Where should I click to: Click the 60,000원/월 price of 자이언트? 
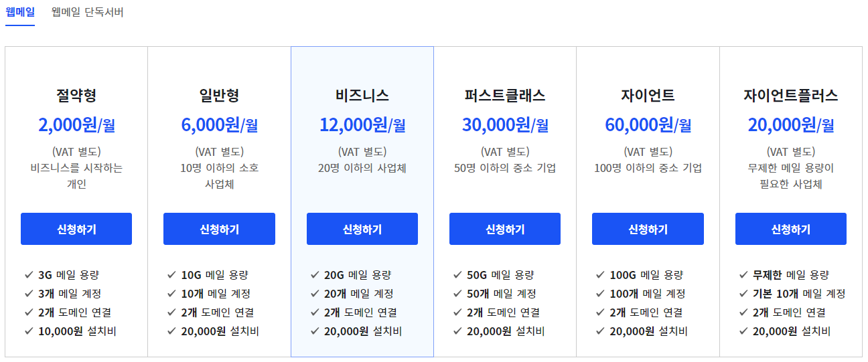tap(648, 124)
